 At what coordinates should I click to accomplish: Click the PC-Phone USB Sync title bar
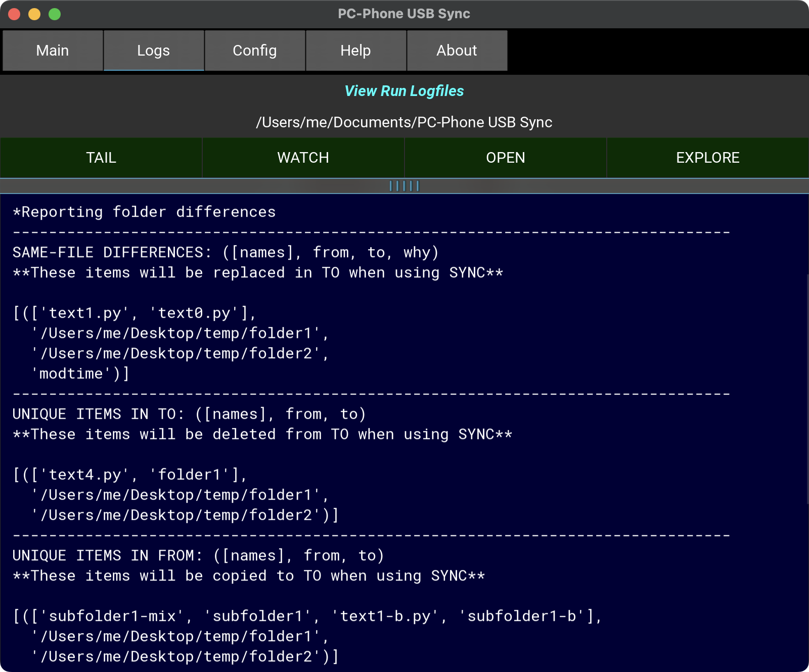(x=404, y=14)
